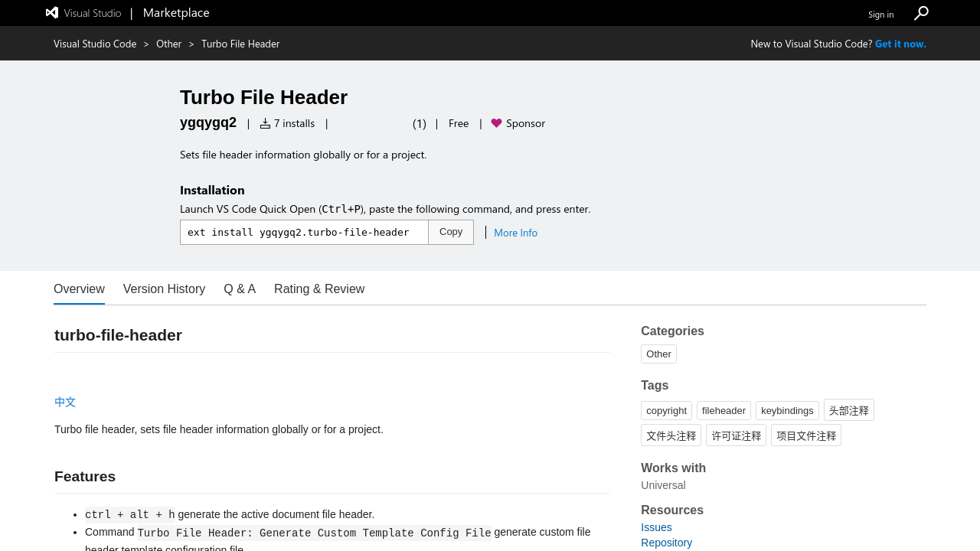The image size is (980, 551).
Task: Click the Sponsor heart icon
Action: (x=496, y=123)
